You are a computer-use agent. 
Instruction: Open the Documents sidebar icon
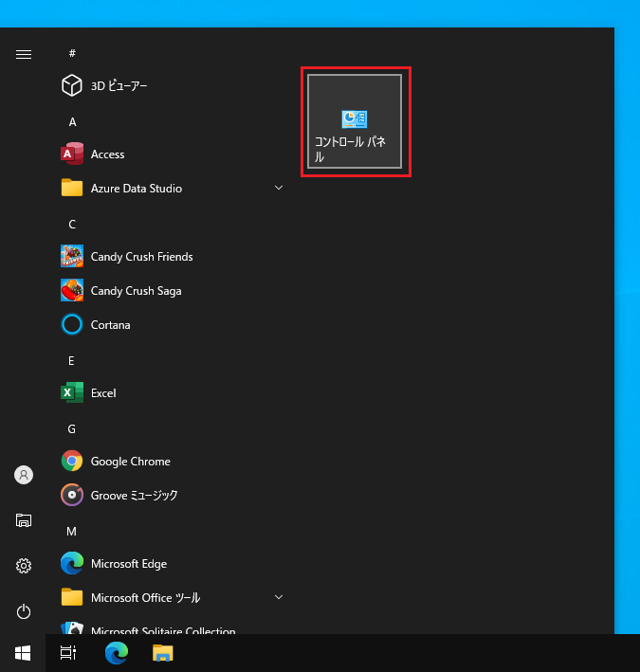click(x=24, y=520)
